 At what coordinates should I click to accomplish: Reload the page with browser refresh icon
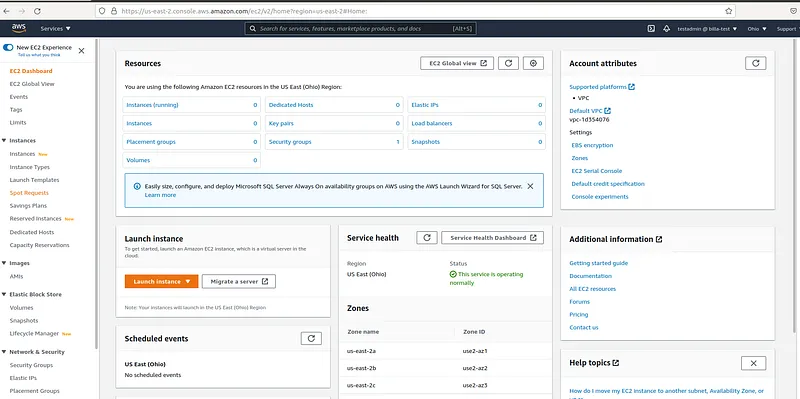coord(37,11)
